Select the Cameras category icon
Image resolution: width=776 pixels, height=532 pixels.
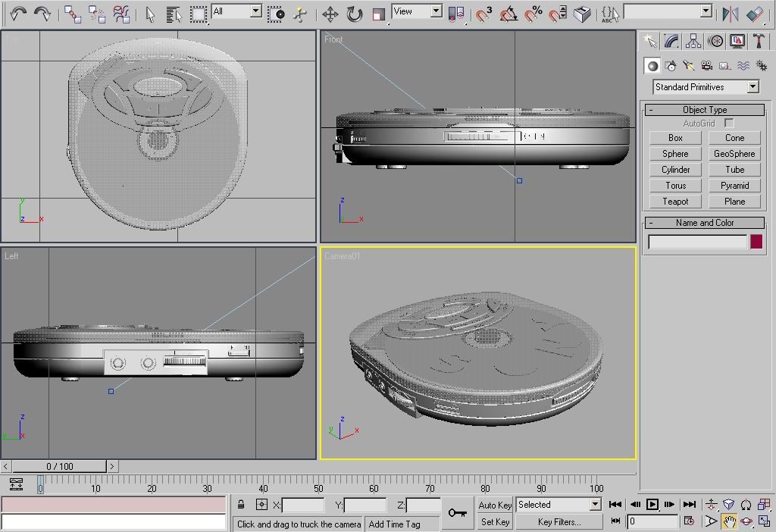tap(707, 66)
